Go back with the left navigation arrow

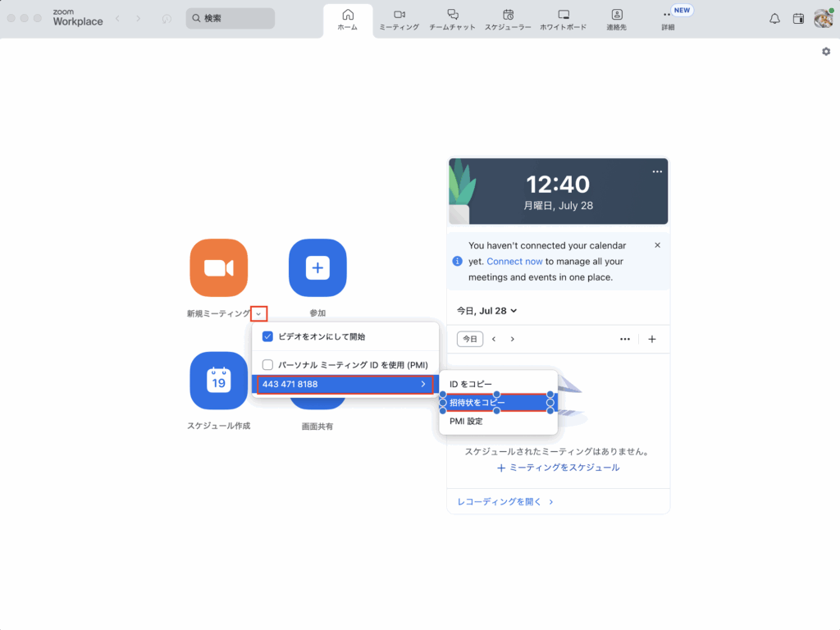coord(118,18)
